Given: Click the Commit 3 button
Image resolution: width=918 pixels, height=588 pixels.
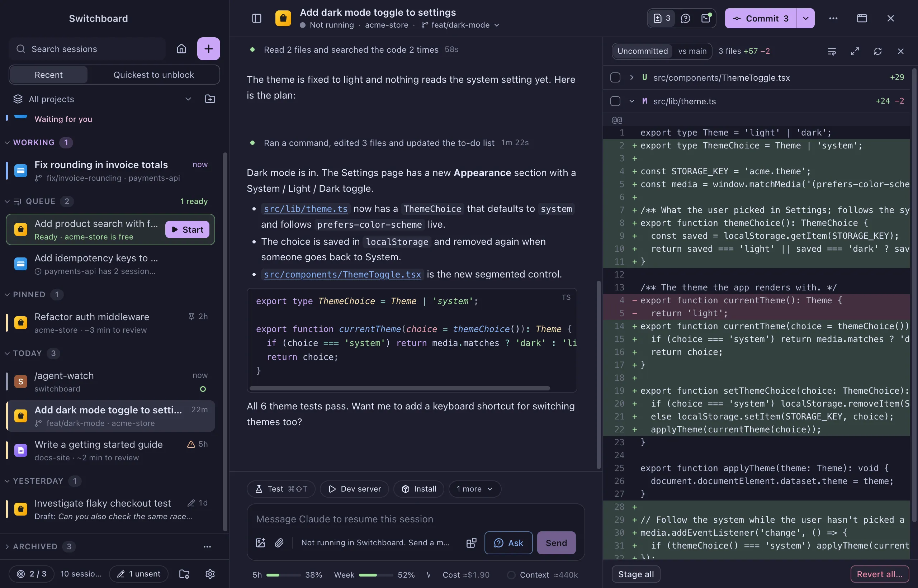Looking at the screenshot, I should (x=761, y=18).
